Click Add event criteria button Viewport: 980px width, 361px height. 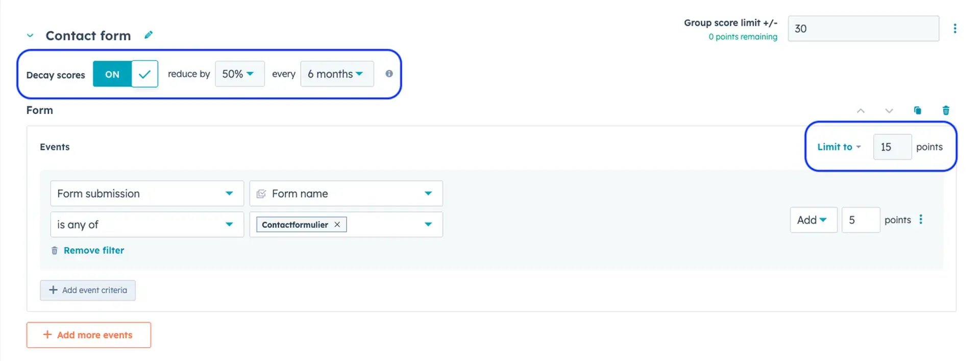[88, 290]
